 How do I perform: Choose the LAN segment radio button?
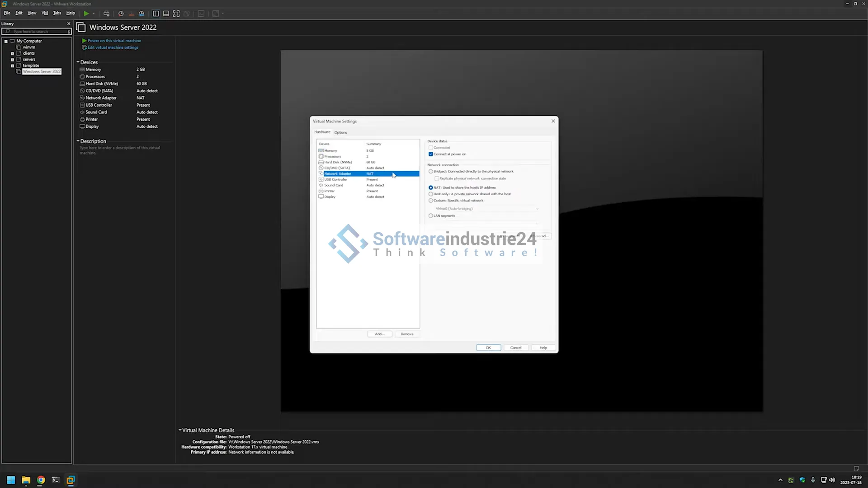coord(430,216)
